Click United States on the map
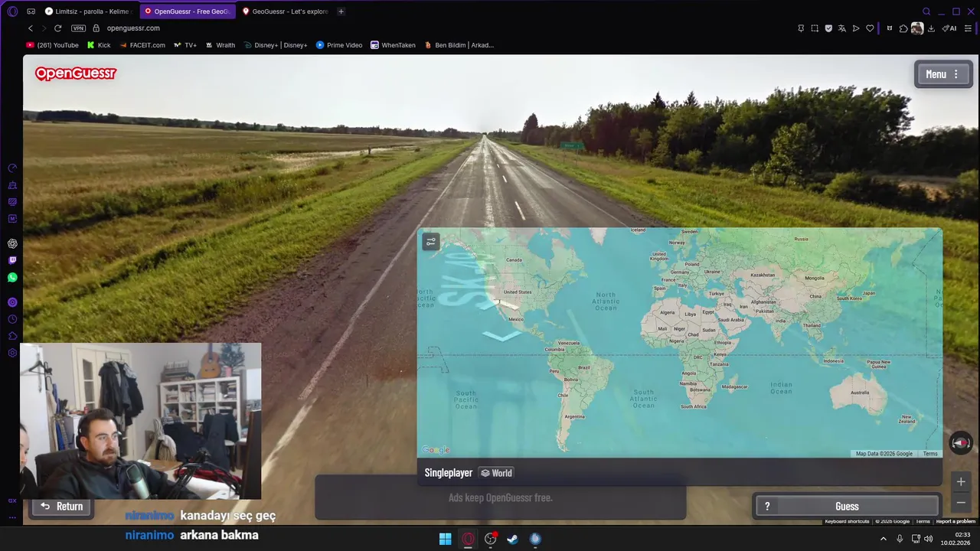The image size is (980, 551). pyautogui.click(x=517, y=292)
